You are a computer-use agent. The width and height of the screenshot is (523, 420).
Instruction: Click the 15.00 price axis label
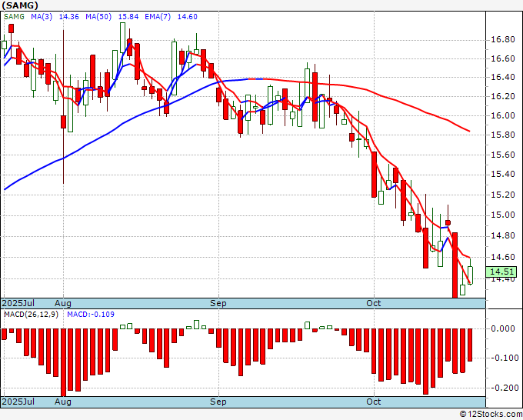[503, 215]
